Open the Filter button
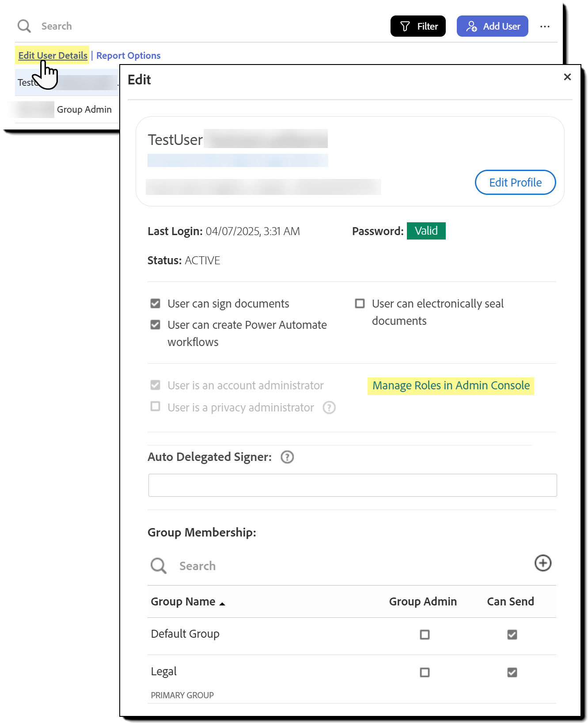Image resolution: width=588 pixels, height=723 pixels. click(418, 27)
